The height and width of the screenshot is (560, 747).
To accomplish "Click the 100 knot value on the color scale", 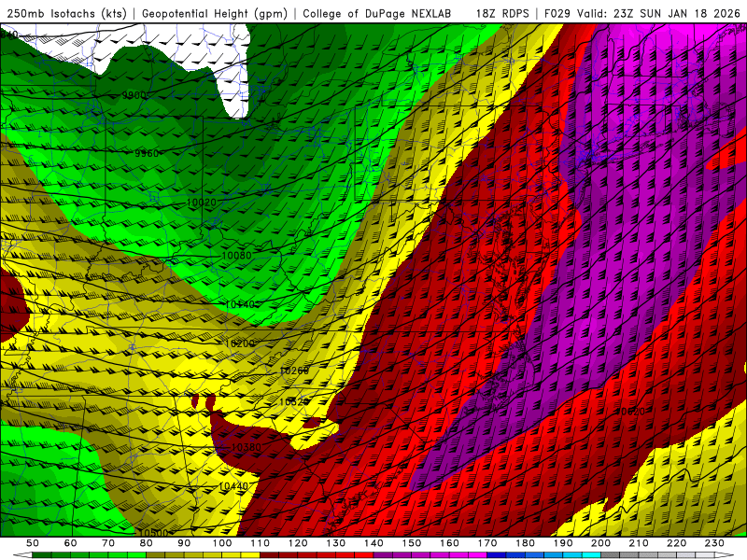I will (x=222, y=543).
